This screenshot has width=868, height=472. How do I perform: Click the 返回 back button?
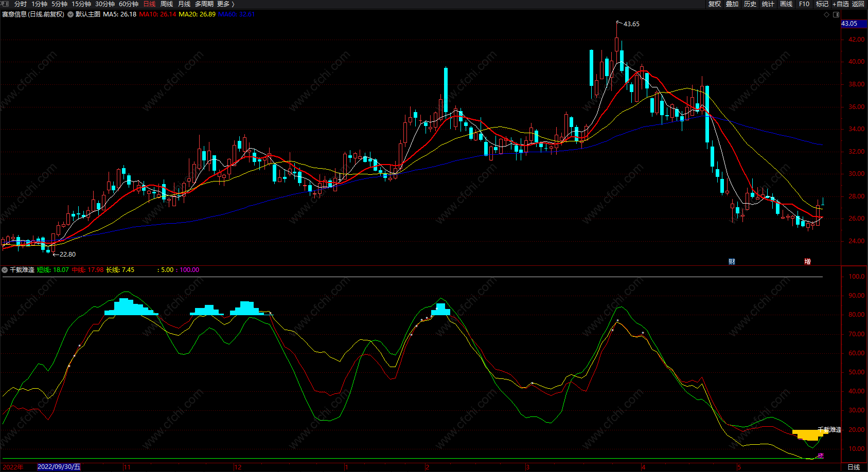click(858, 4)
